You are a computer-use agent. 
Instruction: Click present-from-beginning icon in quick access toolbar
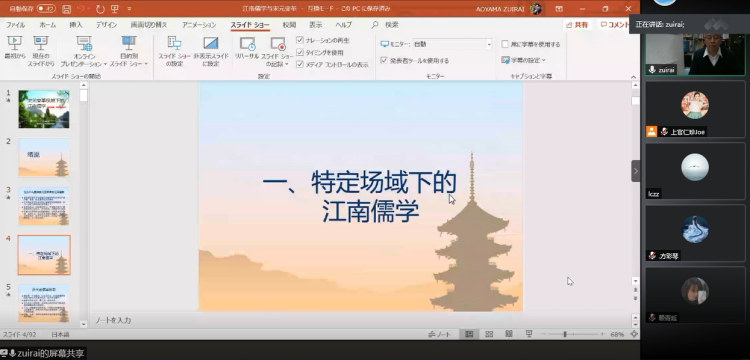coord(115,9)
